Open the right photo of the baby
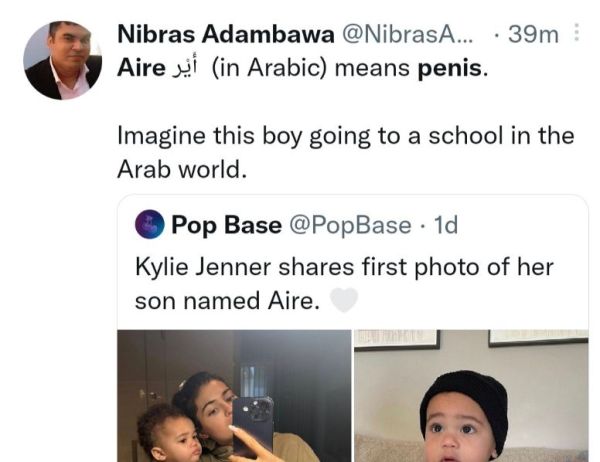The width and height of the screenshot is (600, 462). tap(471, 396)
